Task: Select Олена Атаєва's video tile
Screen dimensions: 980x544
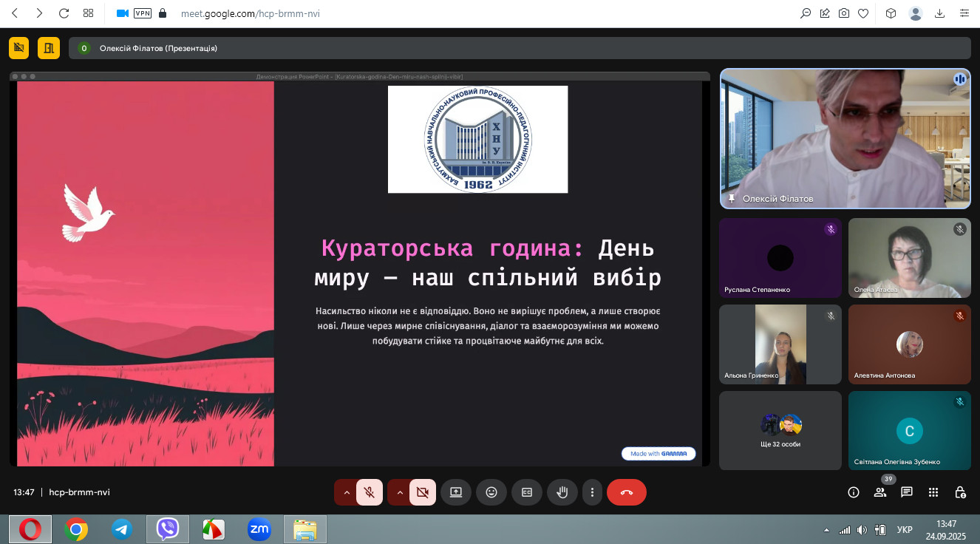Action: (909, 257)
